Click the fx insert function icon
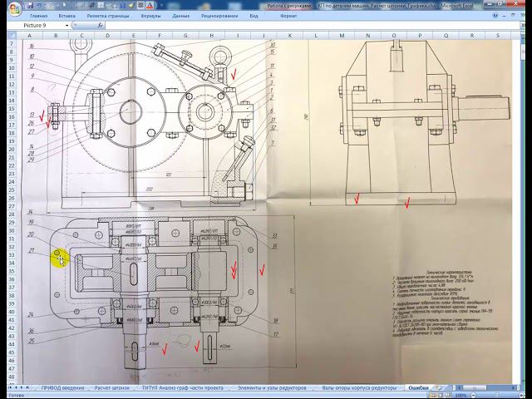 [101, 26]
